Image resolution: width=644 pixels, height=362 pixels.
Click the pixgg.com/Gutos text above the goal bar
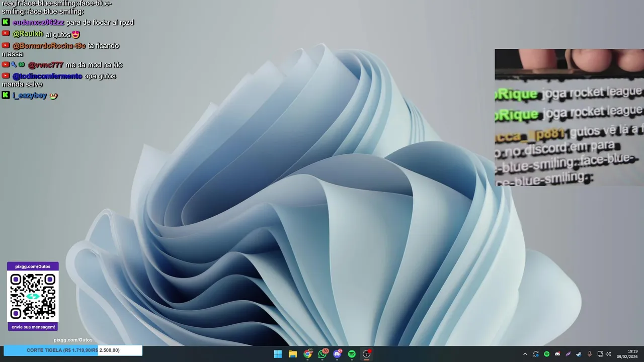click(x=73, y=340)
